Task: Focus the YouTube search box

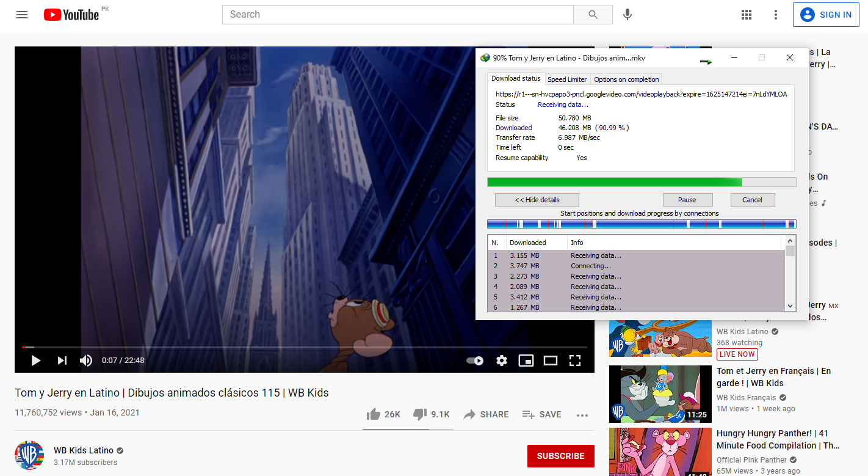Action: (x=397, y=15)
